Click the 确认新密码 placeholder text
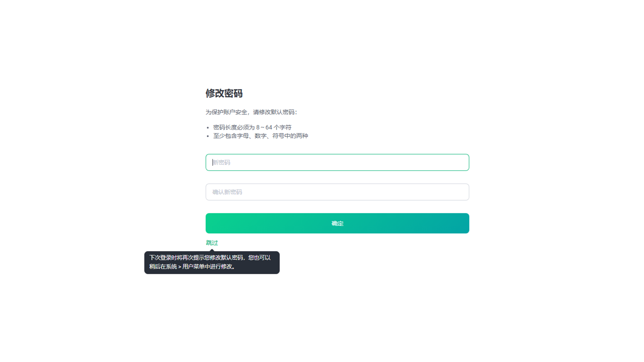Screen dimensions: 644x362 [x=227, y=192]
